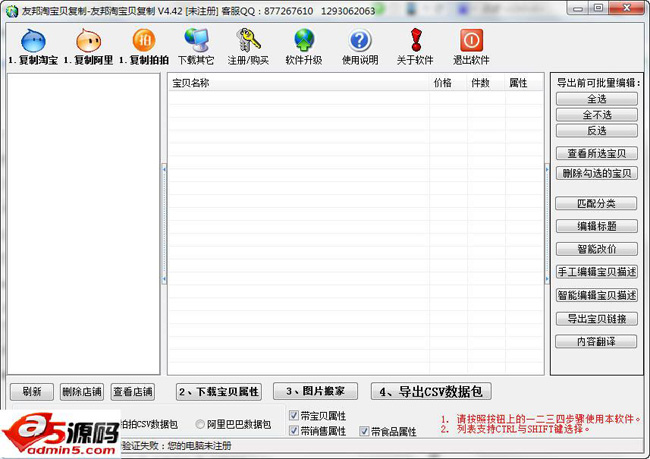Sort by 属性 column header
This screenshot has width=650, height=459.
[524, 83]
